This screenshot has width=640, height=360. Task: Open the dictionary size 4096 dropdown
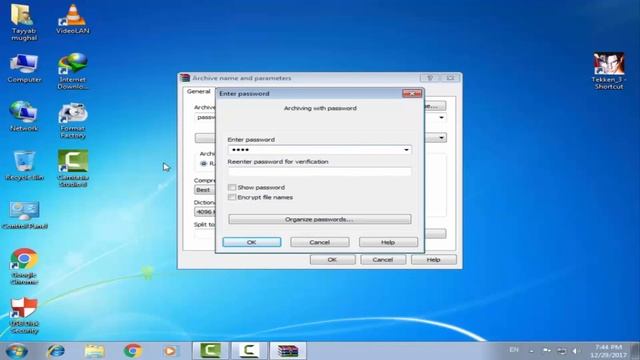click(205, 212)
